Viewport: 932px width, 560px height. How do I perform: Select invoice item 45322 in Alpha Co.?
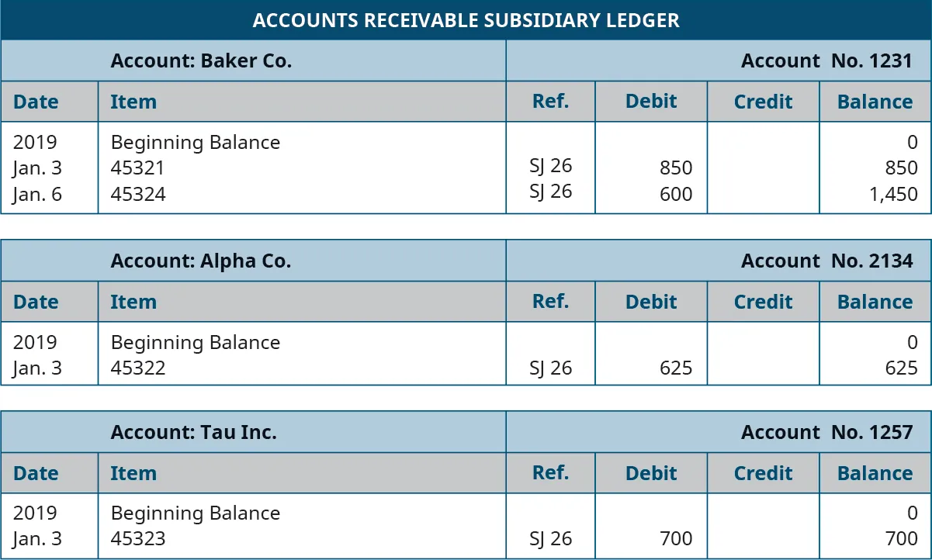138,368
